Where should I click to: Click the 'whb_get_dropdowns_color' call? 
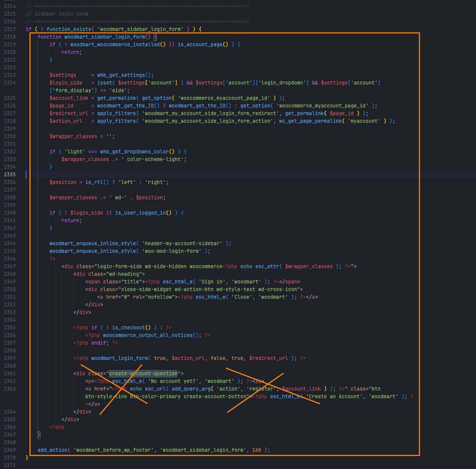tap(134, 151)
